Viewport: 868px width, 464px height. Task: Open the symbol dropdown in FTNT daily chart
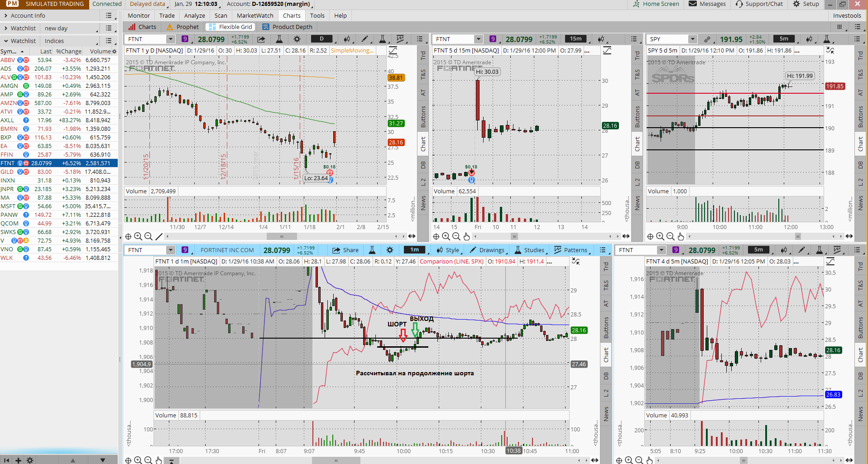coord(170,39)
